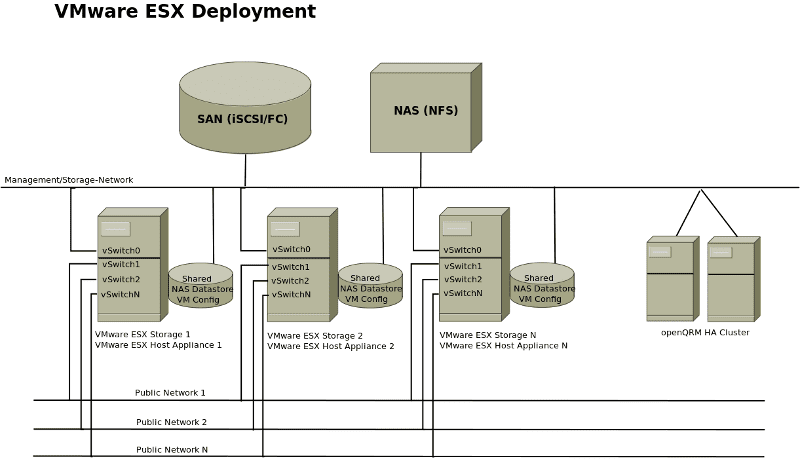The height and width of the screenshot is (465, 800).
Task: Click the Public Network N label
Action: [172, 450]
